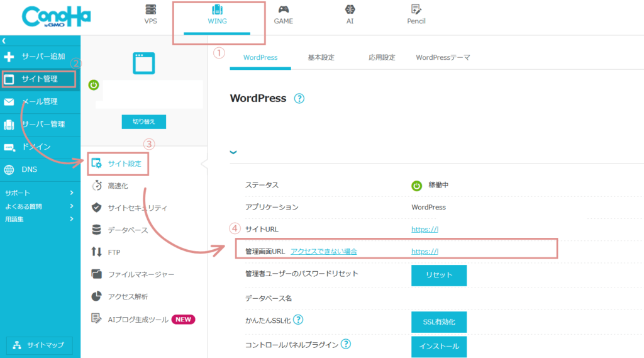Expand the サポート sidebar section

[x=40, y=193]
